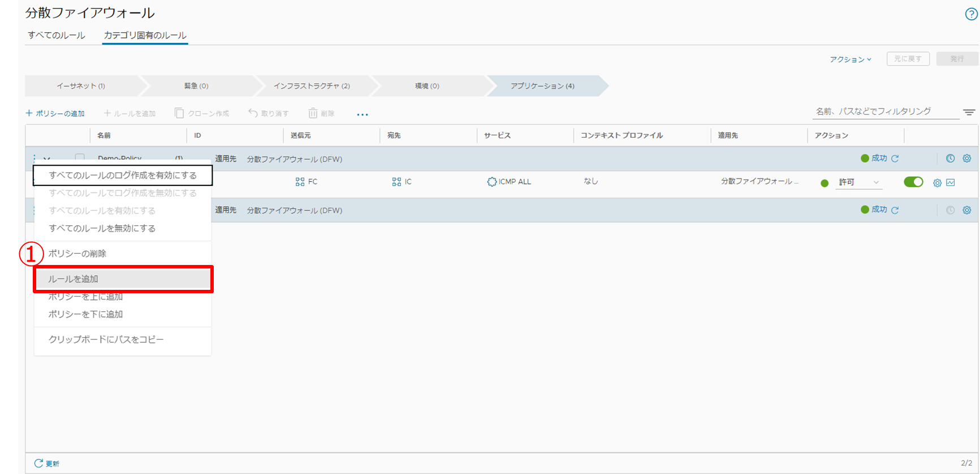Switch to the すべてのルール tab

point(57,36)
